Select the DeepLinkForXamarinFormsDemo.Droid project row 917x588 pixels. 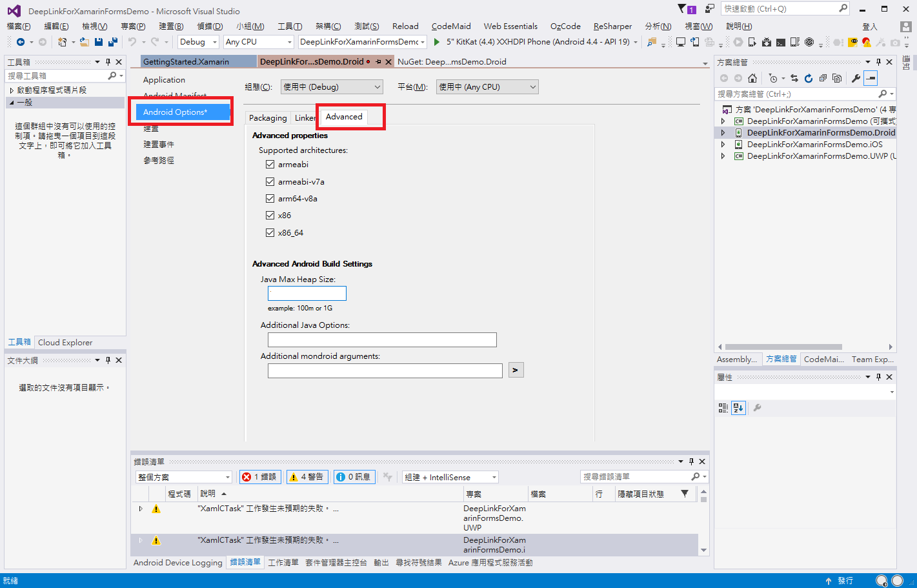tap(805, 133)
